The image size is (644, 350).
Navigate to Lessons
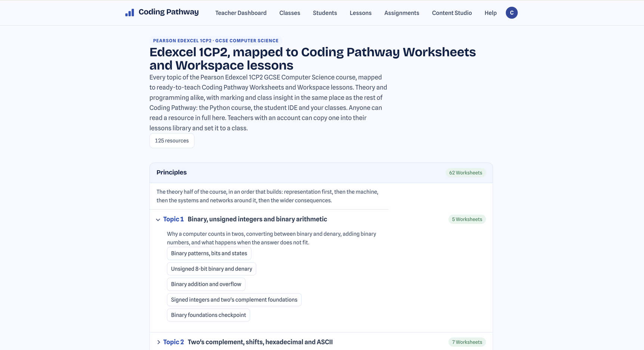click(x=360, y=13)
